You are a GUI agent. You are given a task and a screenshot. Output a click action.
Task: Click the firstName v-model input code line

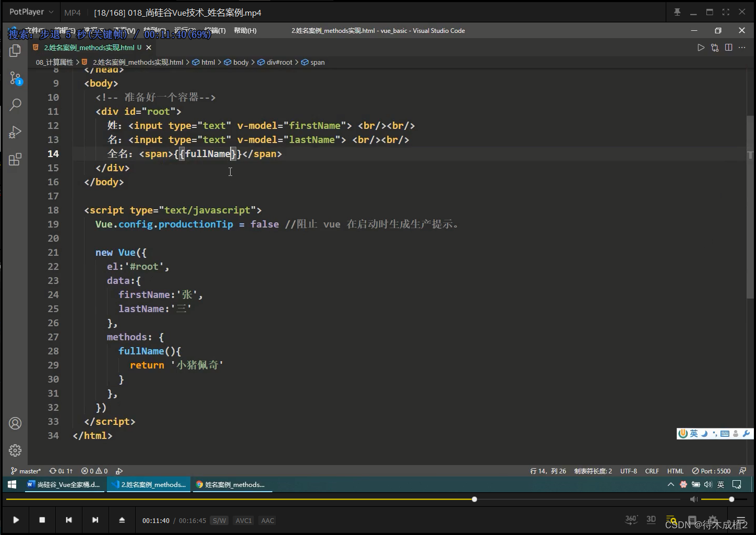click(x=261, y=125)
